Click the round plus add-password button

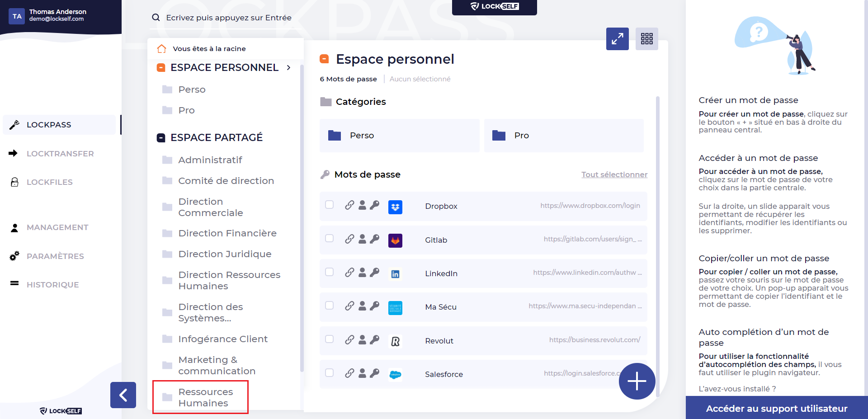click(637, 381)
